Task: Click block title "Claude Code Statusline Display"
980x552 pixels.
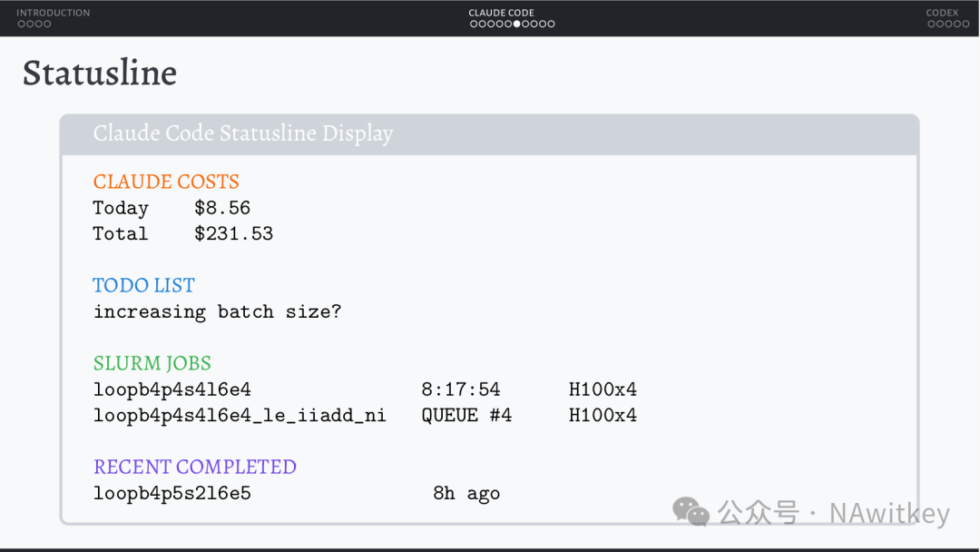Action: (x=243, y=133)
